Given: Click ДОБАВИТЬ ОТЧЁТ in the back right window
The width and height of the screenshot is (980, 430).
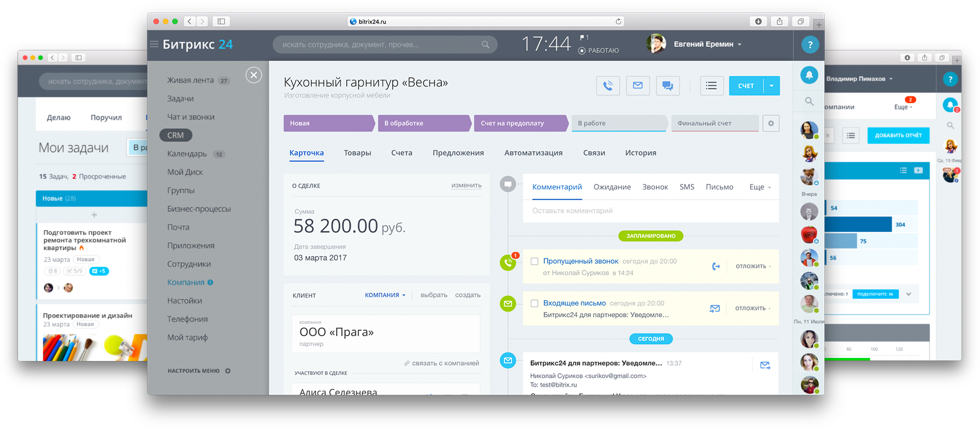Looking at the screenshot, I should [x=898, y=135].
